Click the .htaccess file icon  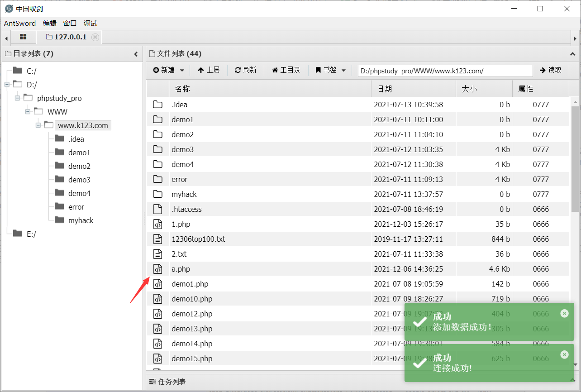[x=157, y=209]
